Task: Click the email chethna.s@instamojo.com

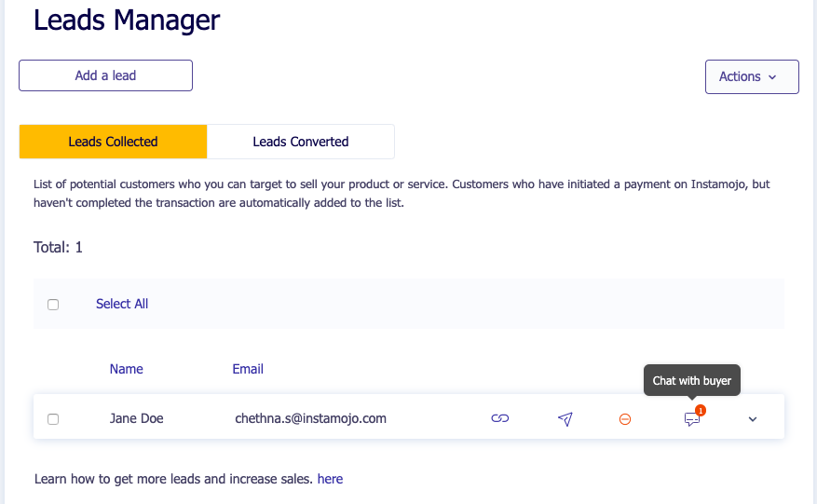Action: 310,418
